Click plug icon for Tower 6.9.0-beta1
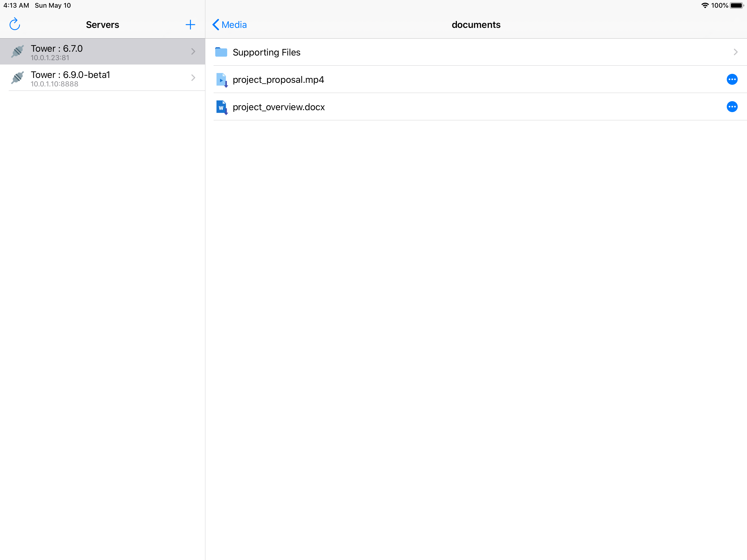This screenshot has width=747, height=560. point(17,78)
